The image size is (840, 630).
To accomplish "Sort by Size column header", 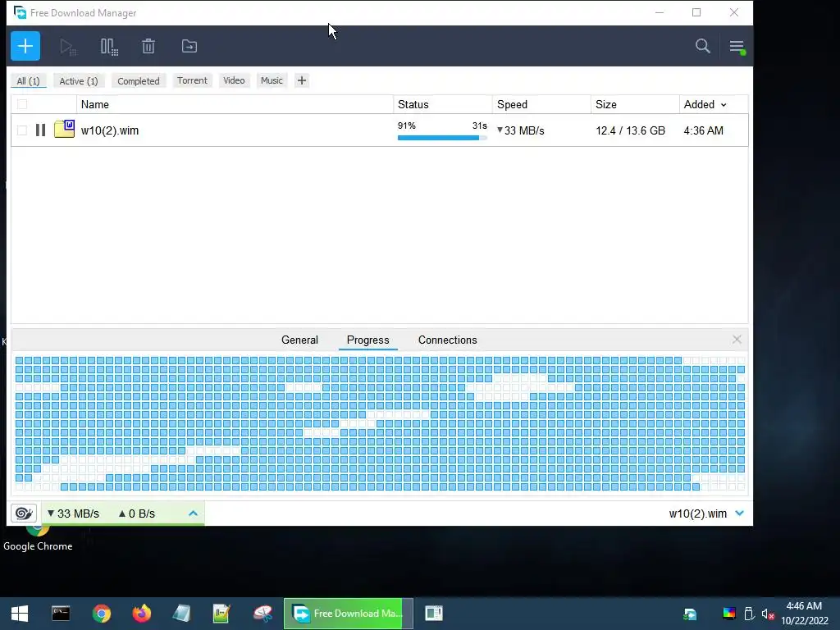I will (x=635, y=104).
